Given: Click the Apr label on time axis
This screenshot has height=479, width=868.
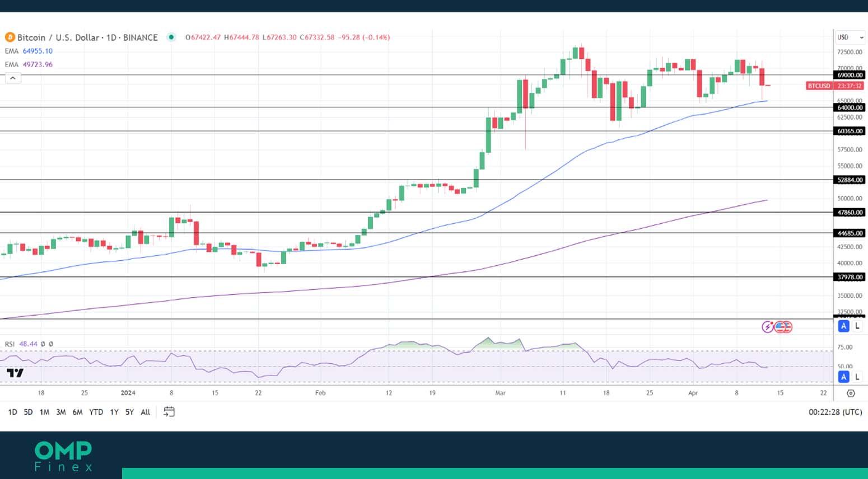Looking at the screenshot, I should point(693,393).
